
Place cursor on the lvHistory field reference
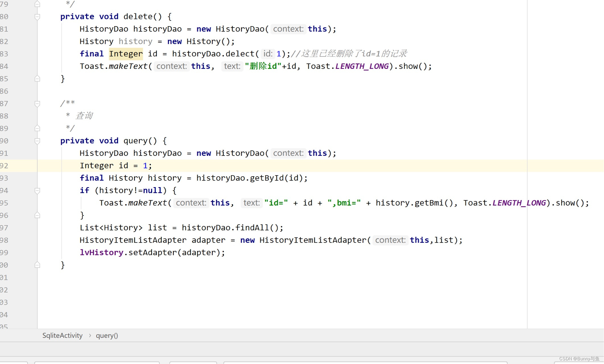pos(101,252)
